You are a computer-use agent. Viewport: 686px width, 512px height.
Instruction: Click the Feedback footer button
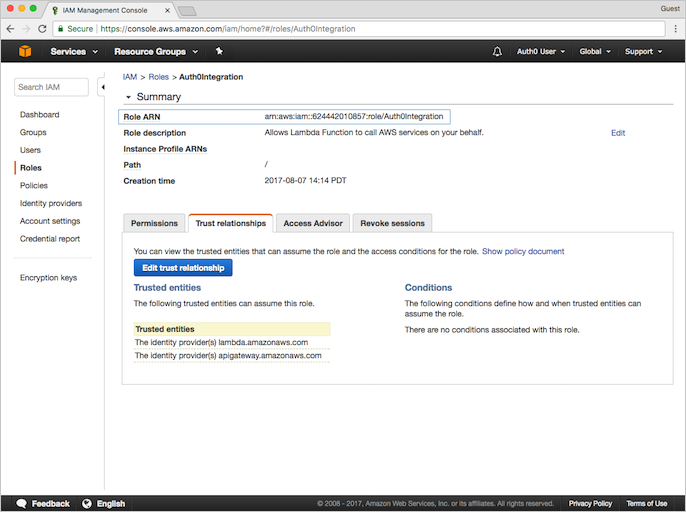pyautogui.click(x=43, y=504)
